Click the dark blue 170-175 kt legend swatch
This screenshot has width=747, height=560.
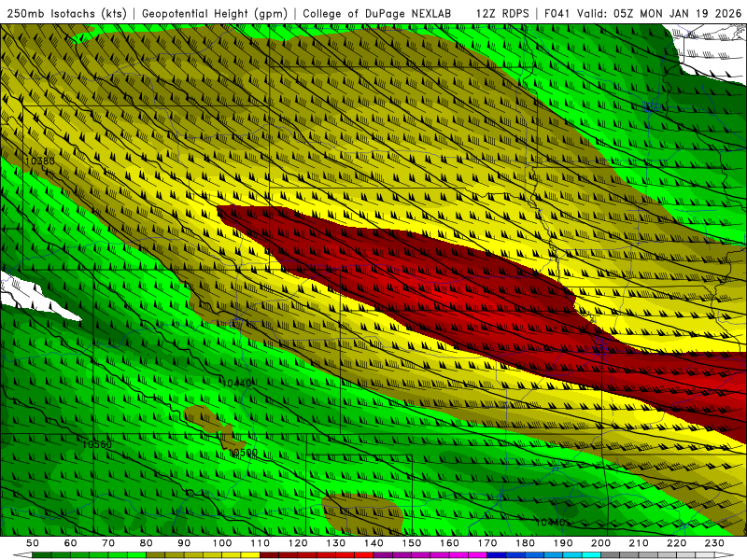pos(497,554)
